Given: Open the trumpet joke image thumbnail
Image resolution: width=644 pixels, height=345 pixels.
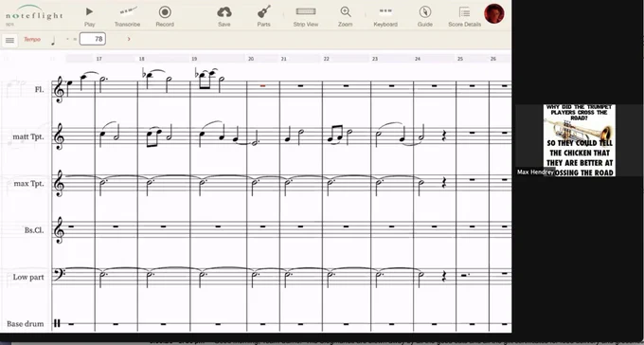Looking at the screenshot, I should (579, 140).
